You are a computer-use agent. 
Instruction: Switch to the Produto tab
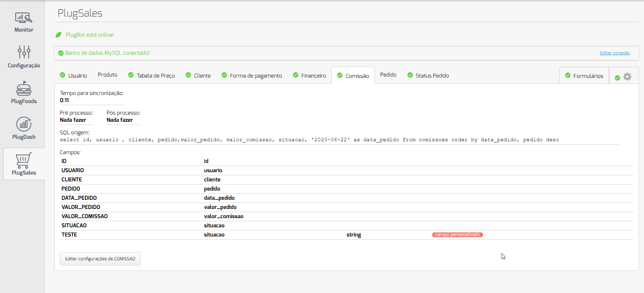pyautogui.click(x=107, y=75)
